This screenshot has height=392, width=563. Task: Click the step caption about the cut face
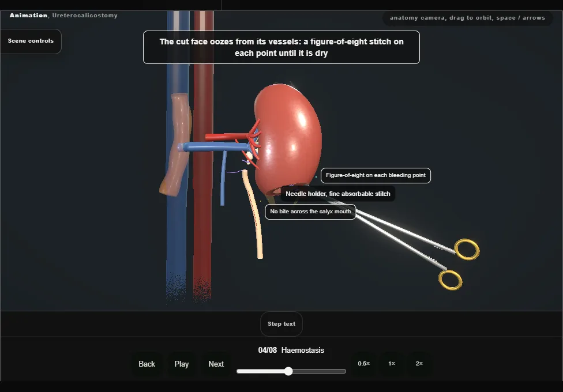click(x=281, y=47)
